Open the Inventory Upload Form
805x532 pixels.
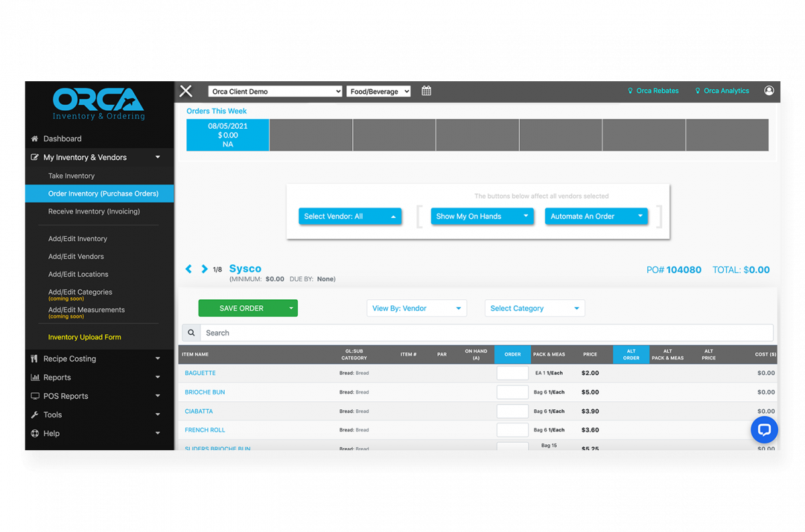pyautogui.click(x=85, y=337)
